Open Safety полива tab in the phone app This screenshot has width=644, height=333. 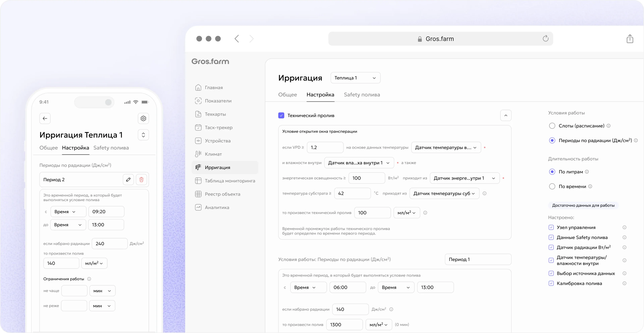111,148
